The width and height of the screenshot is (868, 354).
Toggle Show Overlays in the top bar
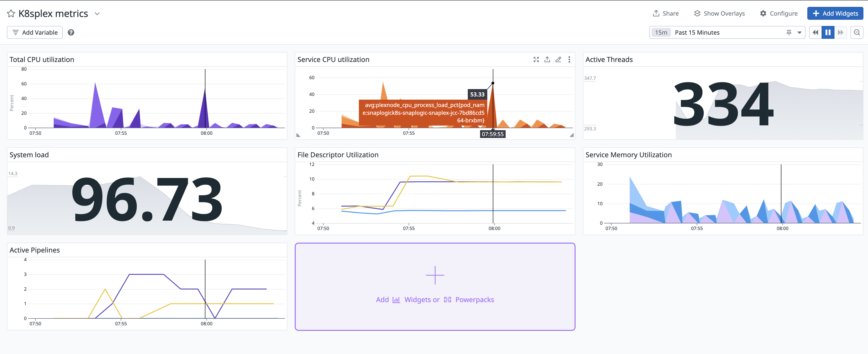click(x=719, y=13)
